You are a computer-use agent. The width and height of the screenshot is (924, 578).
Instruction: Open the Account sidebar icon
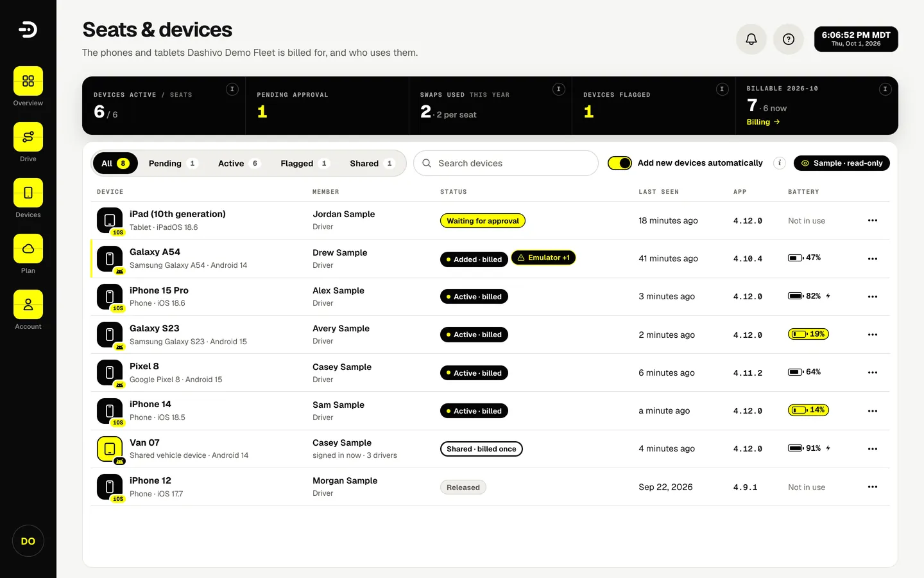tap(28, 304)
